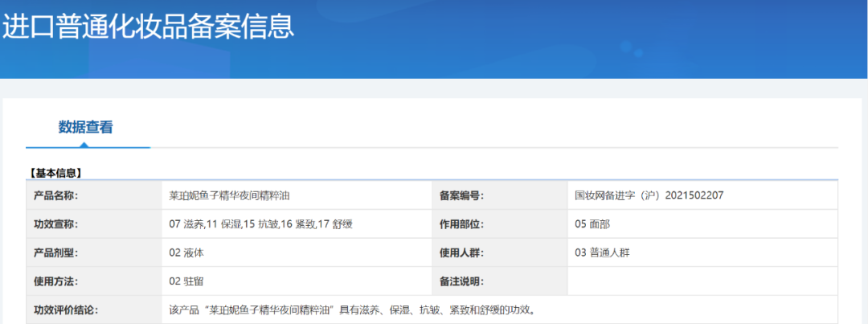
Task: Click the 产品剂型 label cell
Action: point(93,252)
